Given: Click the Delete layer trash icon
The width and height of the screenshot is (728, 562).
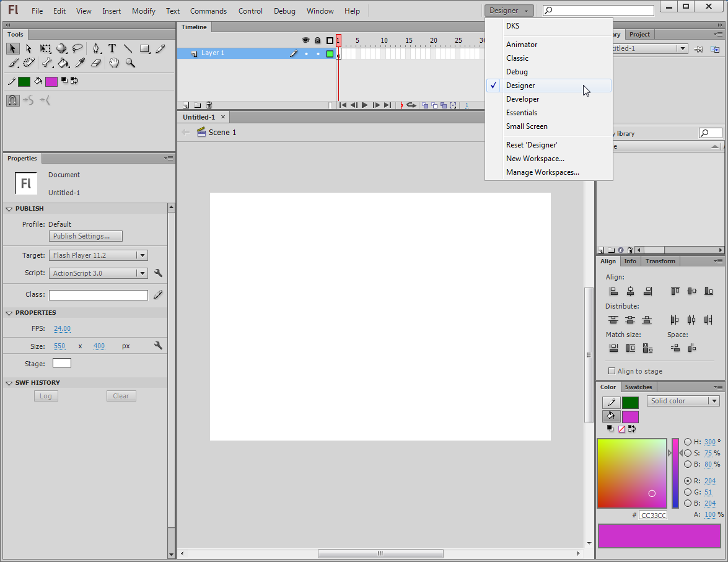Looking at the screenshot, I should 209,105.
